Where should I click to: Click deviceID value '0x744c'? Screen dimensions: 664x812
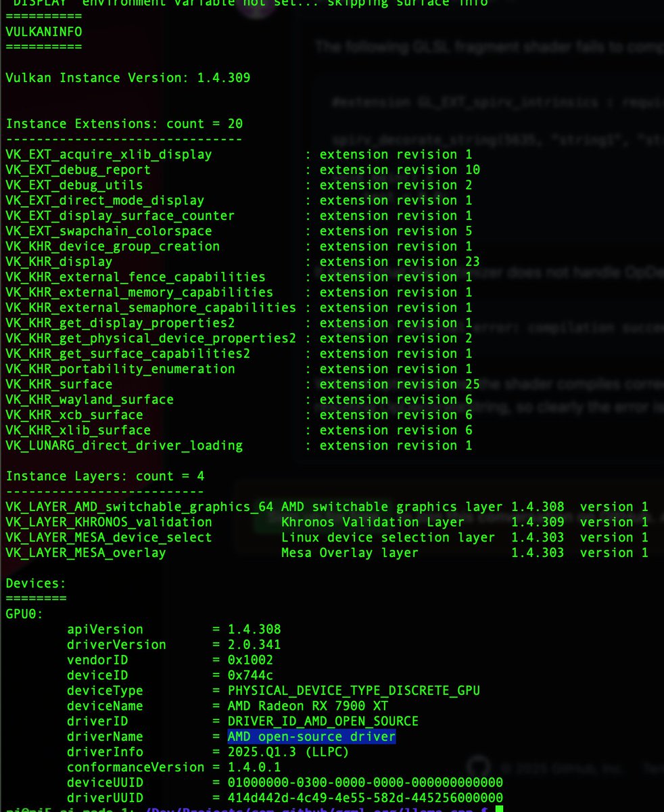(x=251, y=675)
